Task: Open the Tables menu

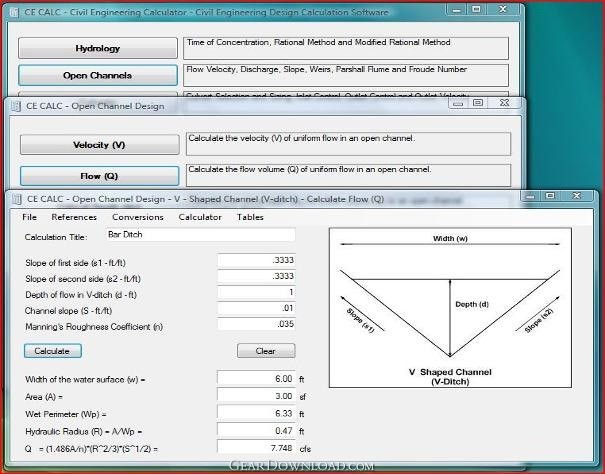Action: [x=250, y=217]
